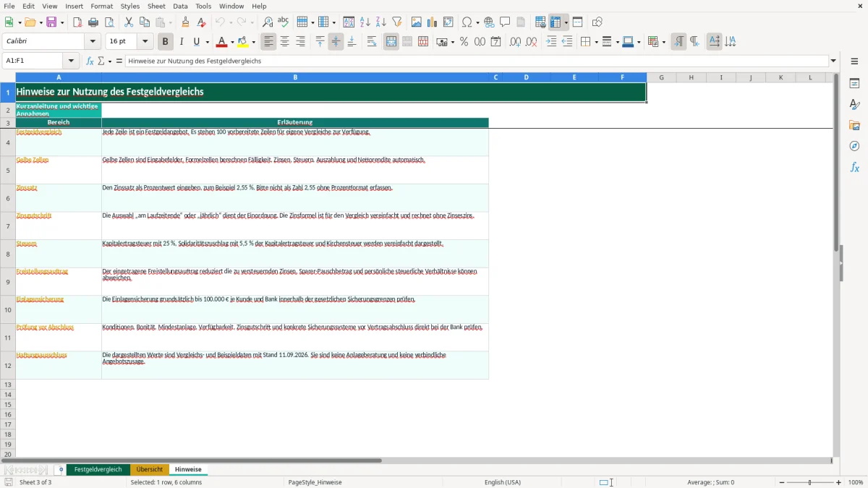
Task: Toggle Bold formatting
Action: click(x=166, y=42)
